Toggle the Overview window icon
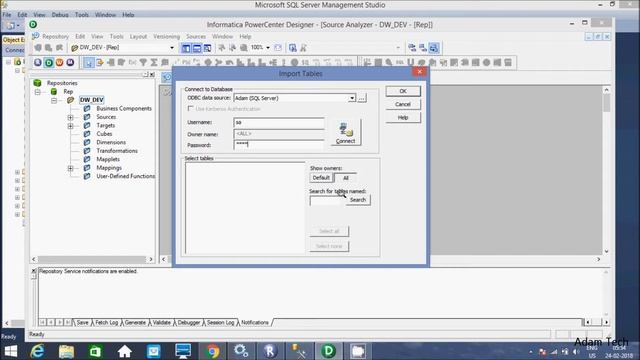The height and width of the screenshot is (360, 640). pos(207,48)
